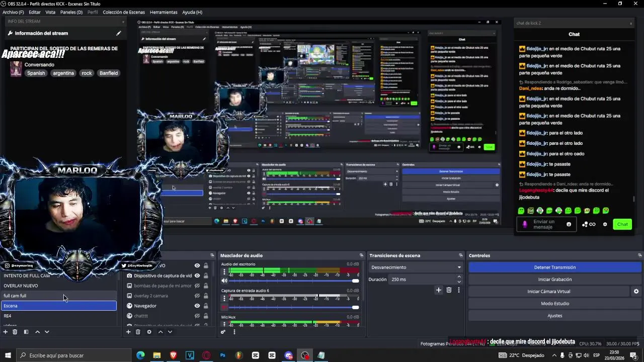
Task: Toggle lock on bombas de papa source
Action: click(x=206, y=286)
